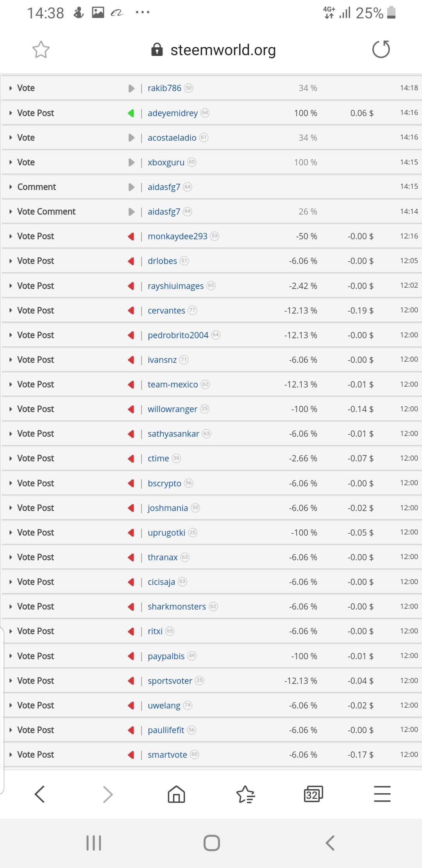422x868 pixels.
Task: Open the browser hamburger menu
Action: coord(382,794)
